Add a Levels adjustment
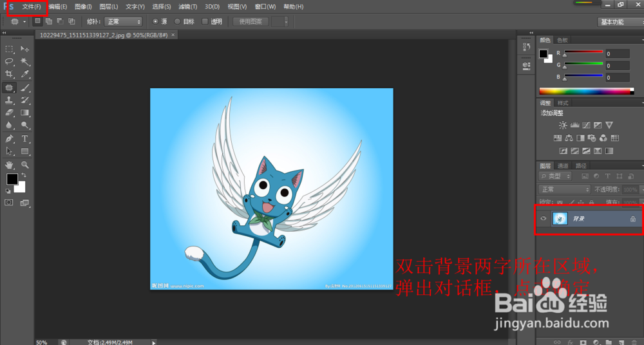Image resolution: width=644 pixels, height=345 pixels. [x=574, y=126]
